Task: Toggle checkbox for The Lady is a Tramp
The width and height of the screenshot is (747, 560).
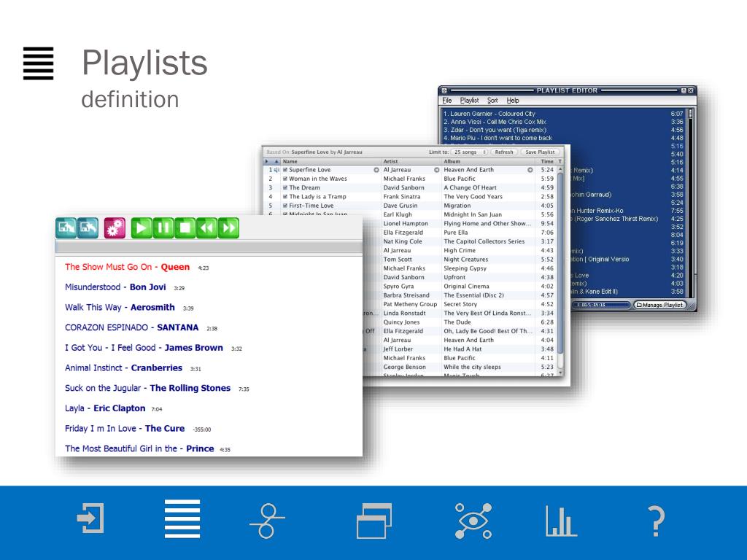Action: (x=285, y=197)
